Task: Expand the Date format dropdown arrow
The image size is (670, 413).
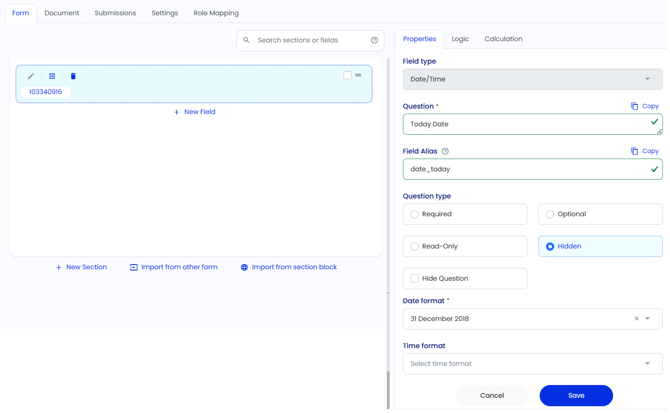Action: click(x=648, y=319)
